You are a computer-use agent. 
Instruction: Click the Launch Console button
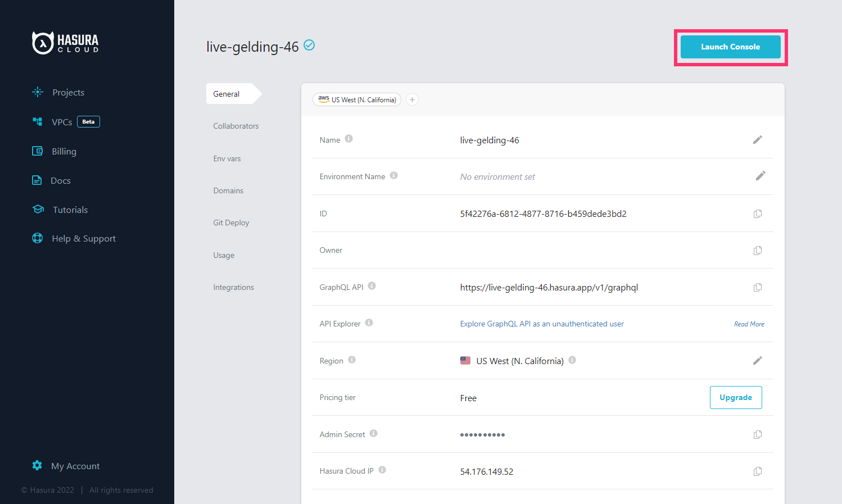pos(730,47)
